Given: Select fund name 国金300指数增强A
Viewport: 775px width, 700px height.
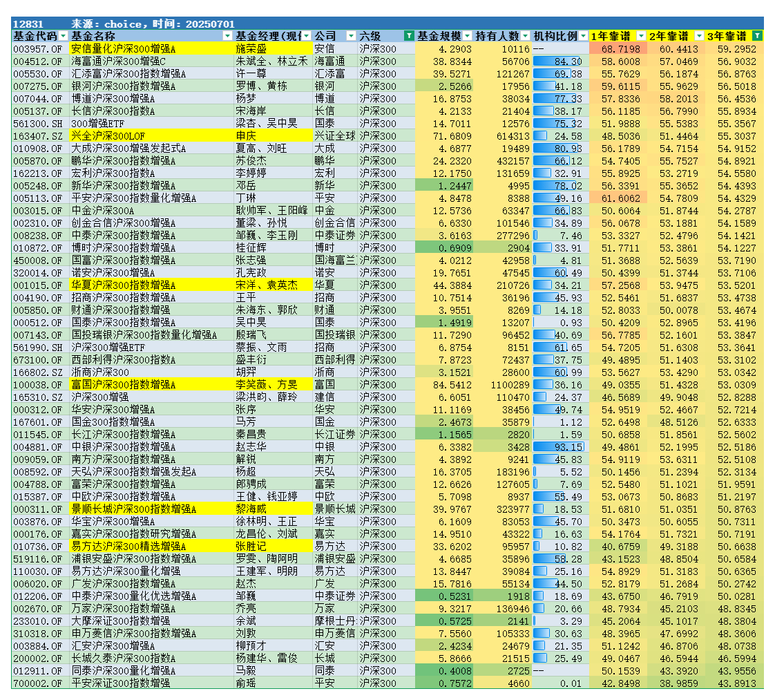Looking at the screenshot, I should (x=151, y=422).
